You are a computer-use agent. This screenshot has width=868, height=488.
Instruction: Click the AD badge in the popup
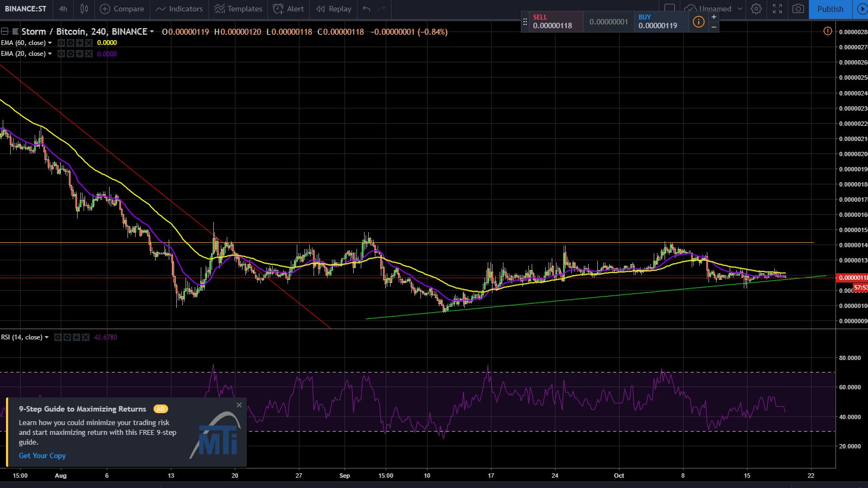click(x=161, y=409)
